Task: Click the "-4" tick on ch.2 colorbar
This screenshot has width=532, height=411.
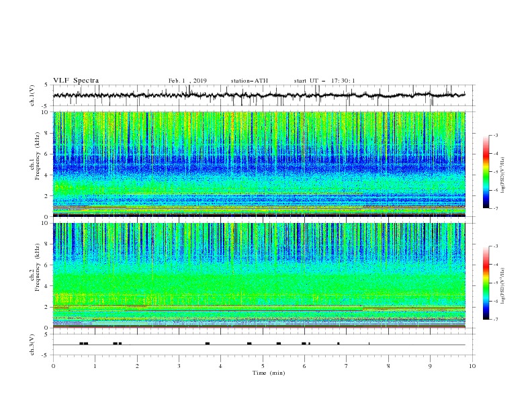Action: coord(495,265)
